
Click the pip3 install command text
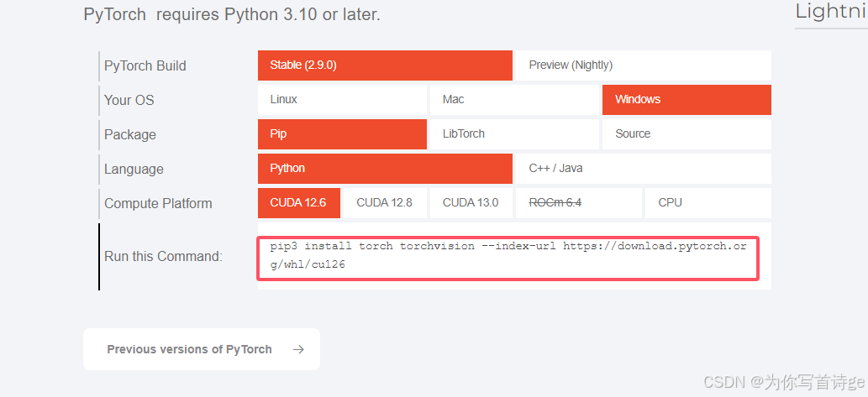(508, 255)
